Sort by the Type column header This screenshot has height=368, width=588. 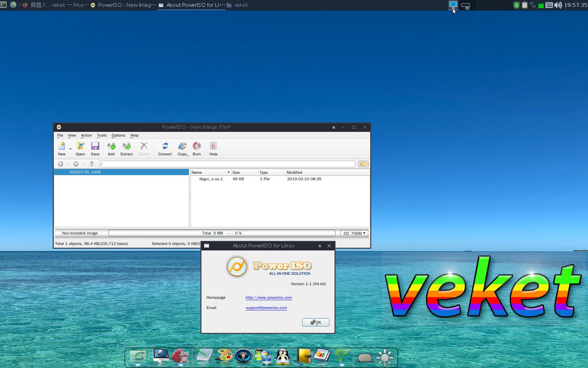pyautogui.click(x=272, y=172)
